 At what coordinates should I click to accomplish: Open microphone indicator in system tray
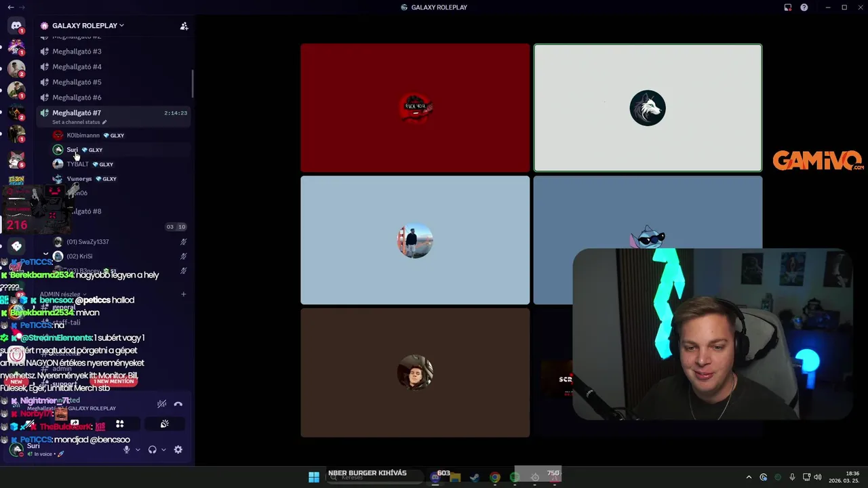[x=792, y=477]
